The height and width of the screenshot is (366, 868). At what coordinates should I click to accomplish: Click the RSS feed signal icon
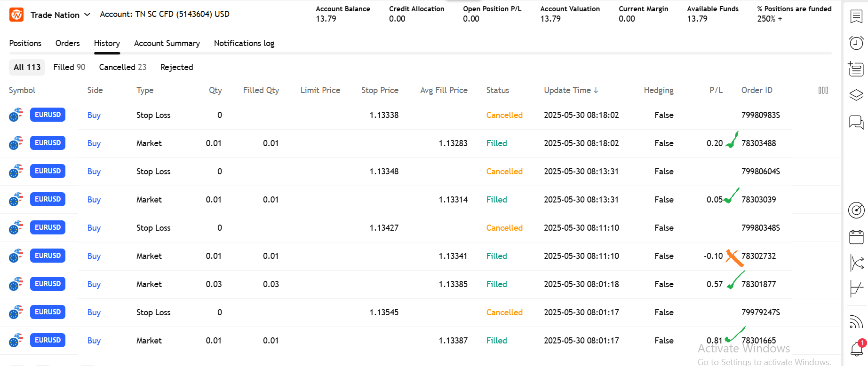856,322
